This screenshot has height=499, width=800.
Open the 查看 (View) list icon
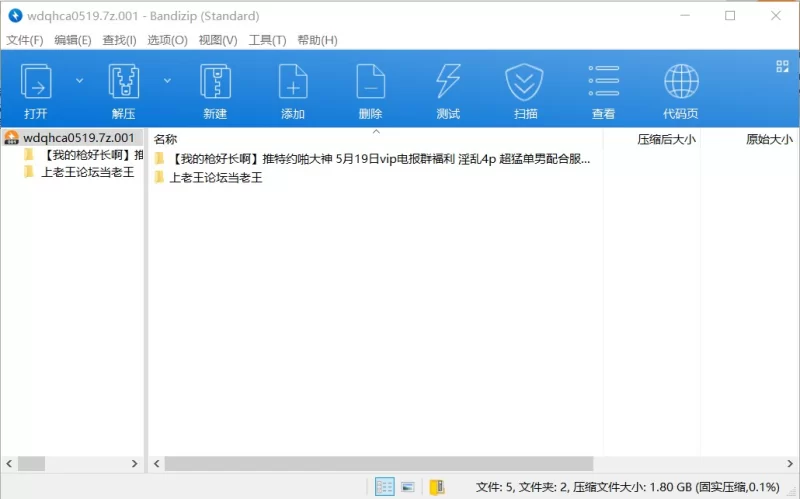[x=604, y=81]
